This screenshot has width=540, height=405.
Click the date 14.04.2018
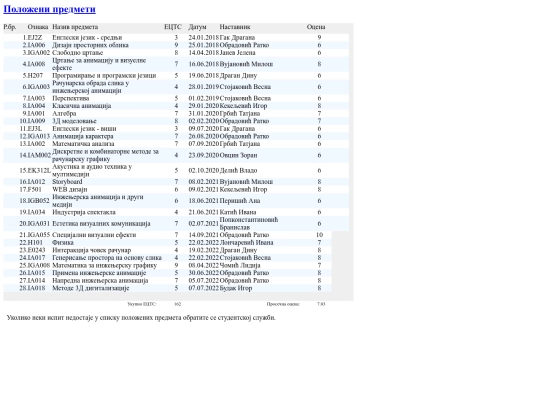tap(204, 53)
